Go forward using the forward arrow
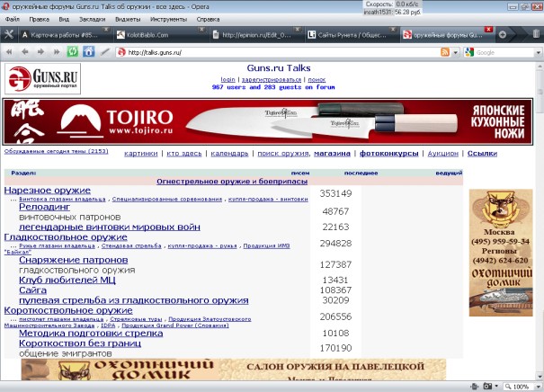 [x=40, y=52]
